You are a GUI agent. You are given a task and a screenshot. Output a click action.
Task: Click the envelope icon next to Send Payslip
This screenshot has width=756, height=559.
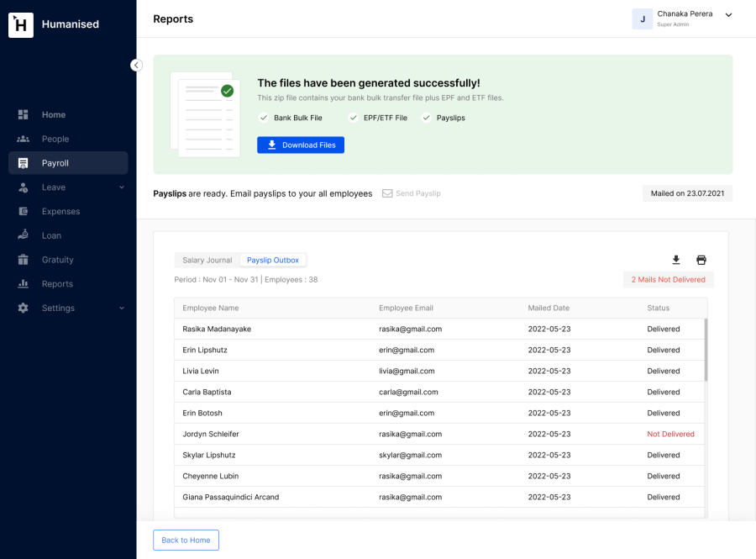click(387, 193)
